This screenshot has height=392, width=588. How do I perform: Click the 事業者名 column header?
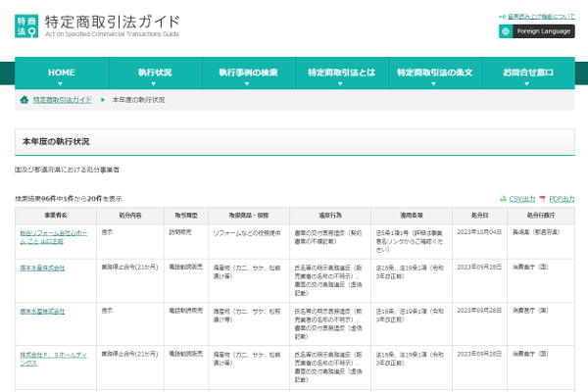click(56, 216)
